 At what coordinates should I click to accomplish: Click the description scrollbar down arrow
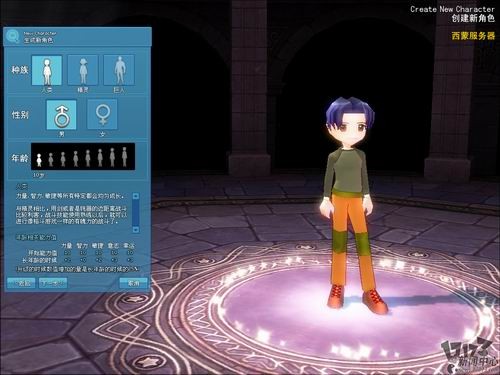point(136,229)
